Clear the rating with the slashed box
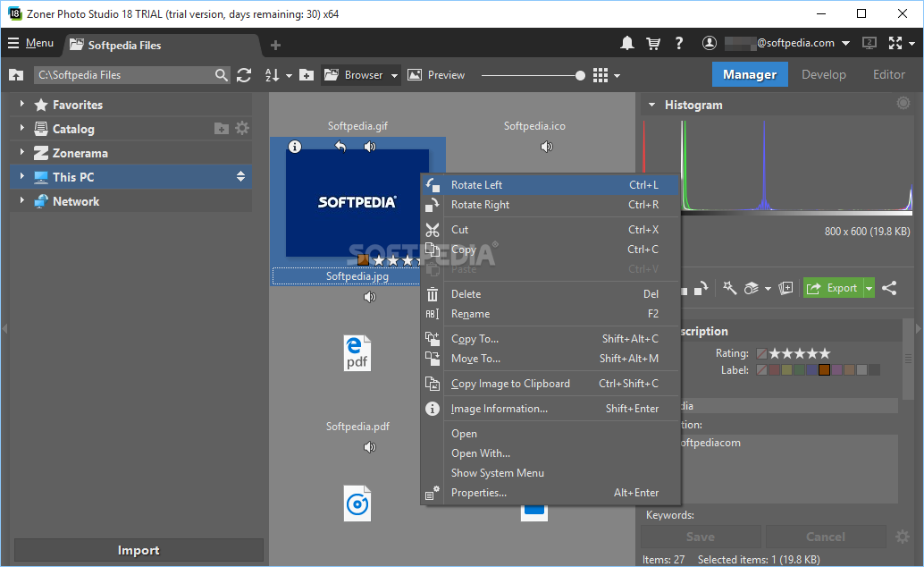Screen dimensions: 924x567 762,353
